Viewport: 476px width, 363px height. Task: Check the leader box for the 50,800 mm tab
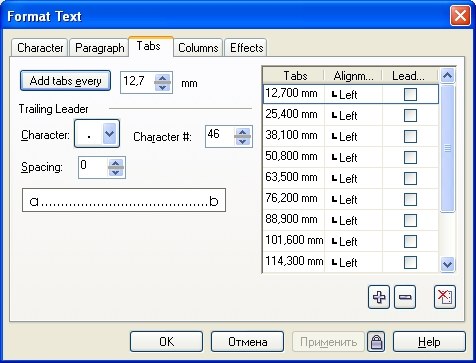[x=410, y=157]
